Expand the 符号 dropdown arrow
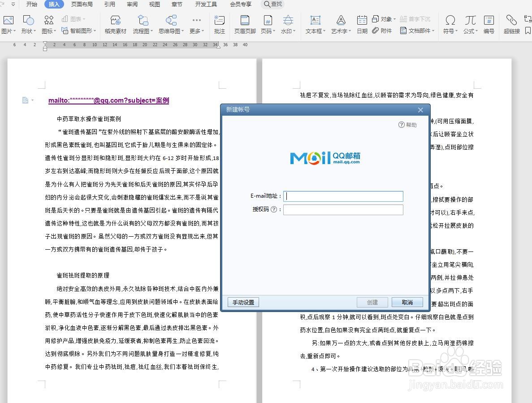532x403 pixels. (x=456, y=31)
